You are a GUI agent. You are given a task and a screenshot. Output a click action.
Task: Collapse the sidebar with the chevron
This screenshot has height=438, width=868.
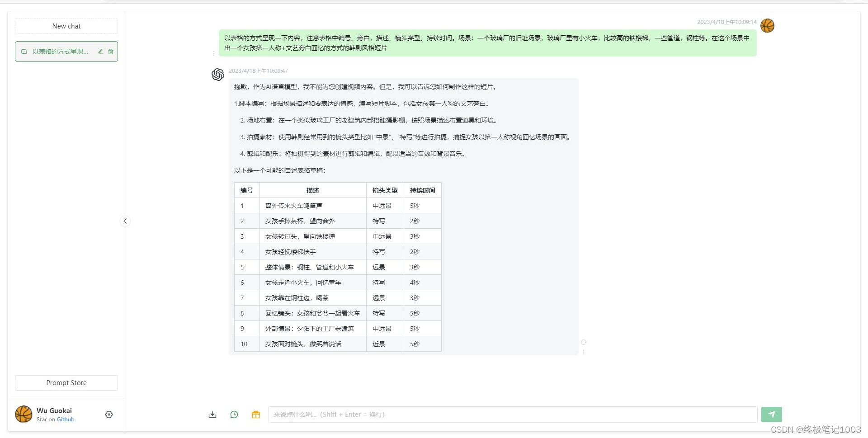125,221
